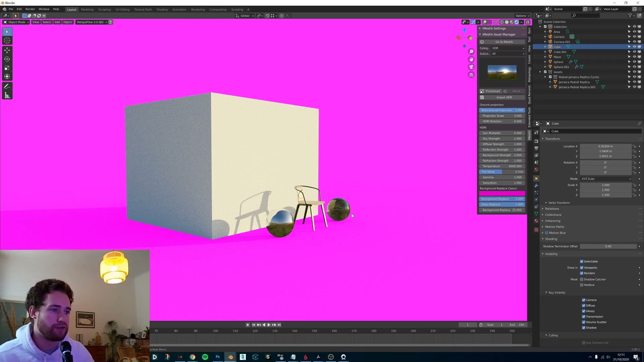Toggle the camera view icon
Image resolution: width=644 pixels, height=362 pixels.
[x=471, y=67]
